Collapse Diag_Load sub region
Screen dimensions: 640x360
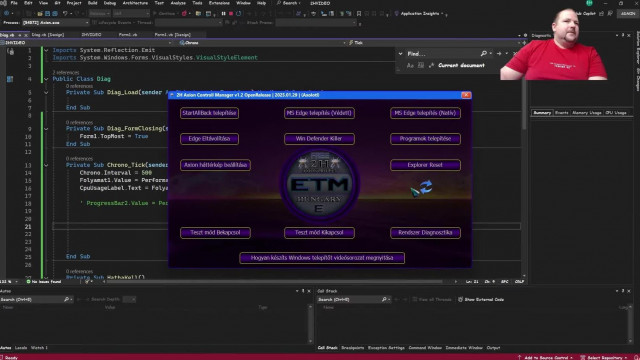pos(46,93)
